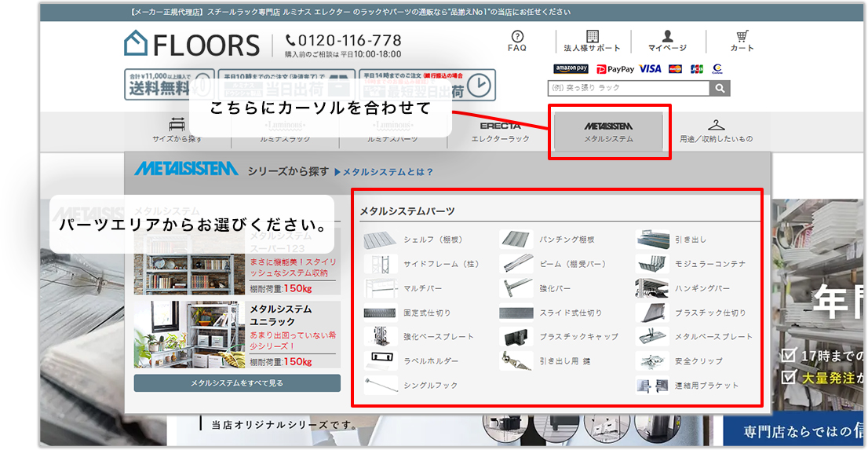Choose the ビーム（棚受バー） part icon
Screen dimensions: 868x450
click(x=516, y=264)
